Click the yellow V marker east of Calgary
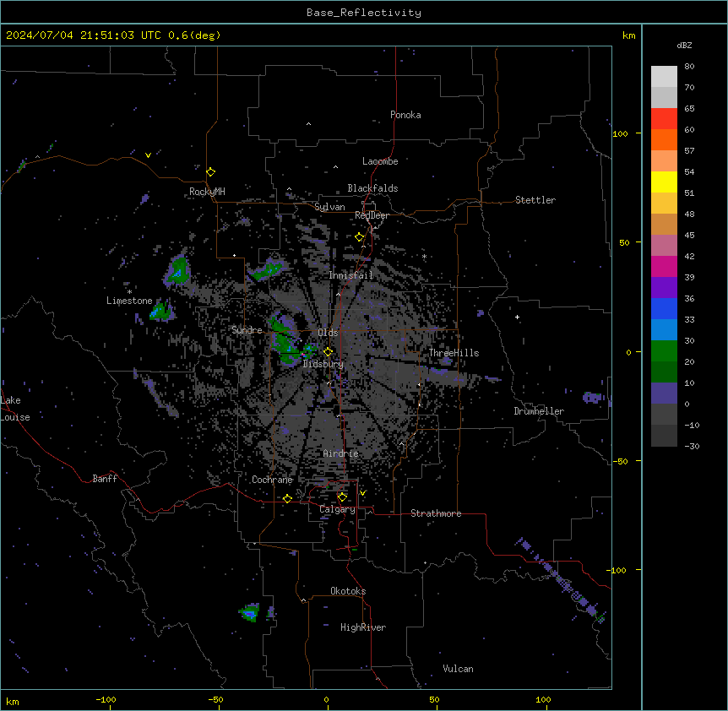The width and height of the screenshot is (728, 711). [x=362, y=493]
